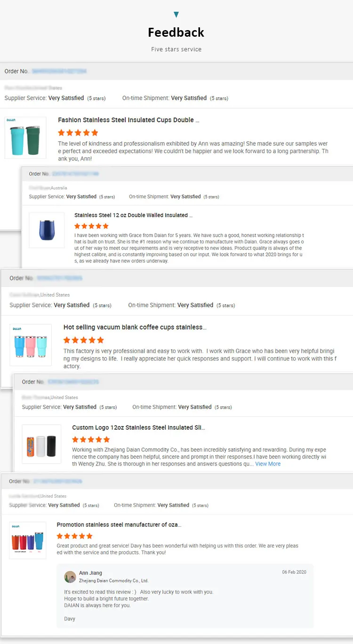
Task: Click the Ann Jiang reply author name
Action: tap(90, 573)
